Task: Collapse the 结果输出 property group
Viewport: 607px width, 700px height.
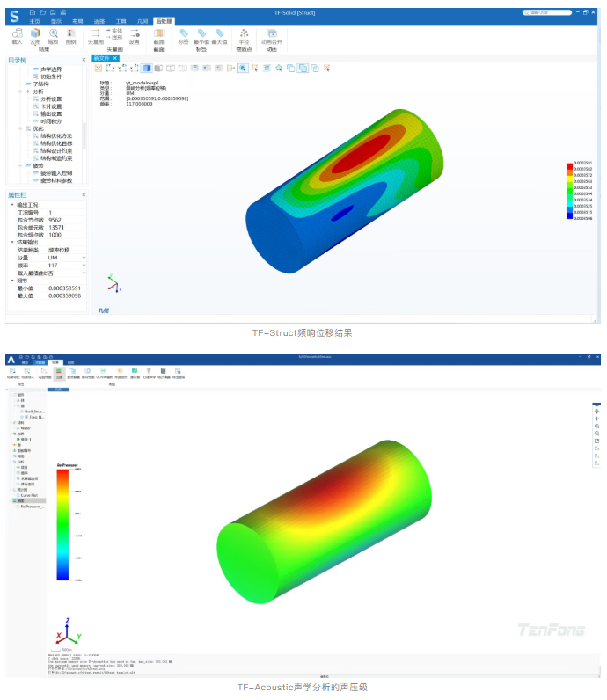Action: (12, 242)
